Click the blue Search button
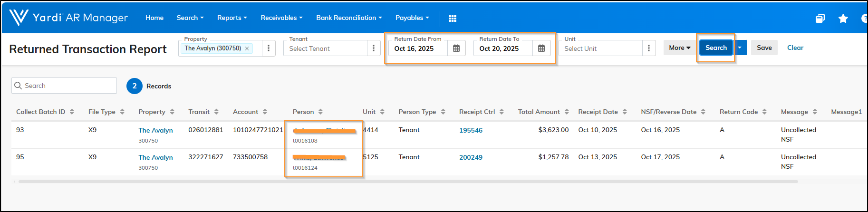The image size is (868, 212). pos(716,48)
